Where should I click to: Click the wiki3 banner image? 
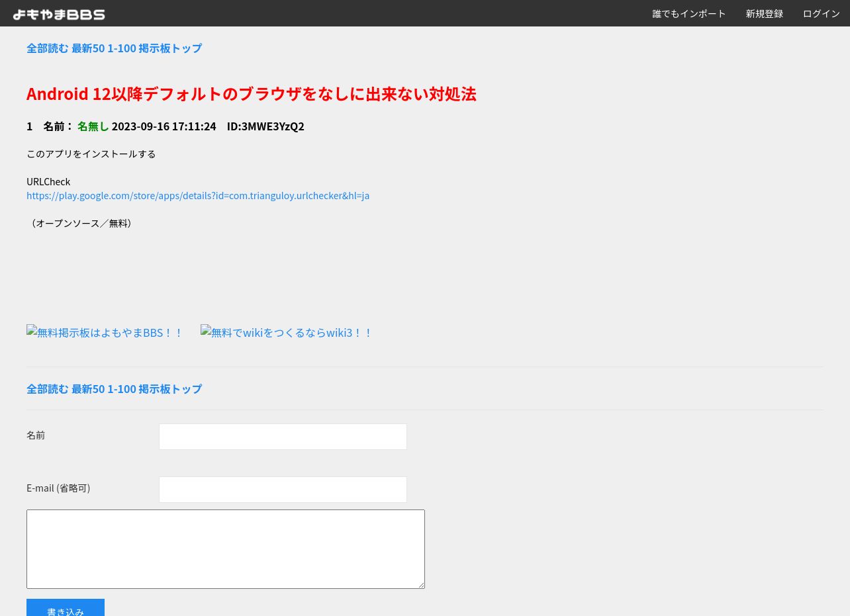coord(287,332)
